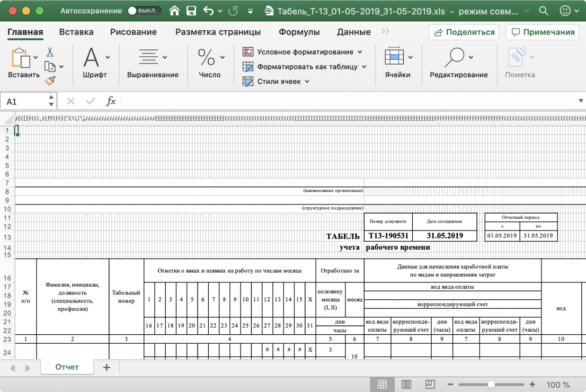Click the Undo arrow icon

[209, 11]
